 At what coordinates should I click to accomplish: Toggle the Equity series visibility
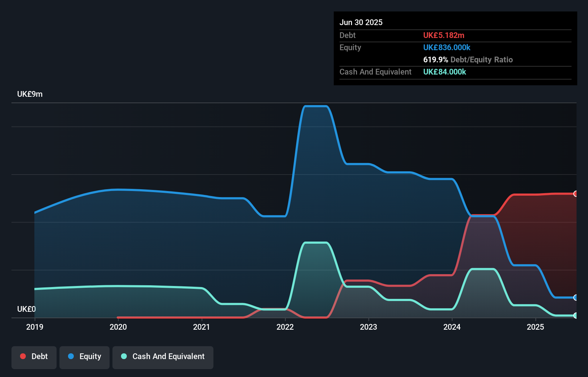[85, 356]
